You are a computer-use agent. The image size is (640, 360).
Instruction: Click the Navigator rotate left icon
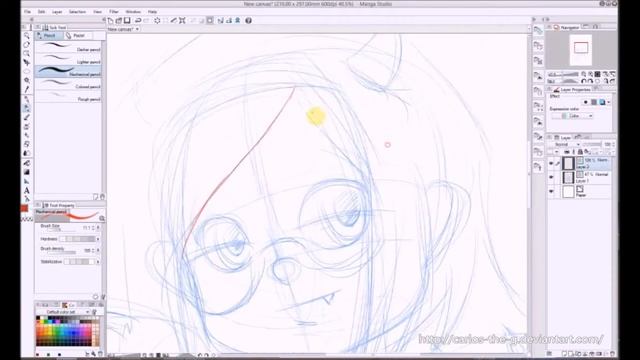(584, 82)
